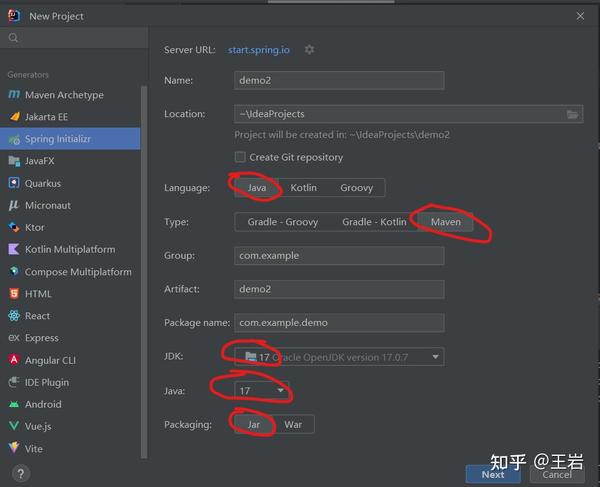Viewport: 600px width, 487px height.
Task: Click the Compose Multiplatform icon
Action: tap(14, 271)
